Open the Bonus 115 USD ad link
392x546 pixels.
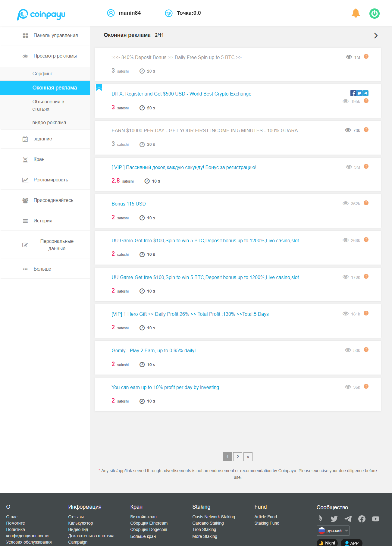coord(129,204)
